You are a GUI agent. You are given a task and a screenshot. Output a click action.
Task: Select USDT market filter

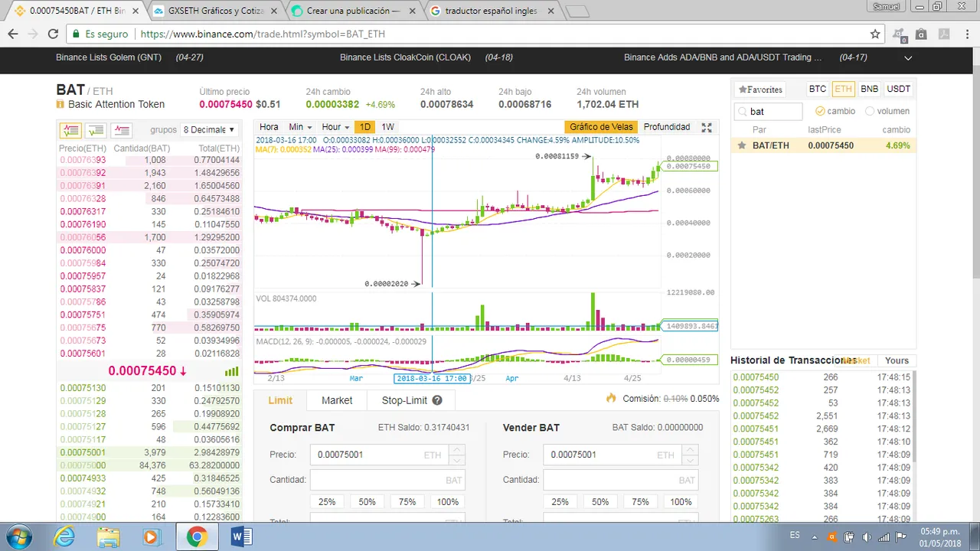(898, 89)
